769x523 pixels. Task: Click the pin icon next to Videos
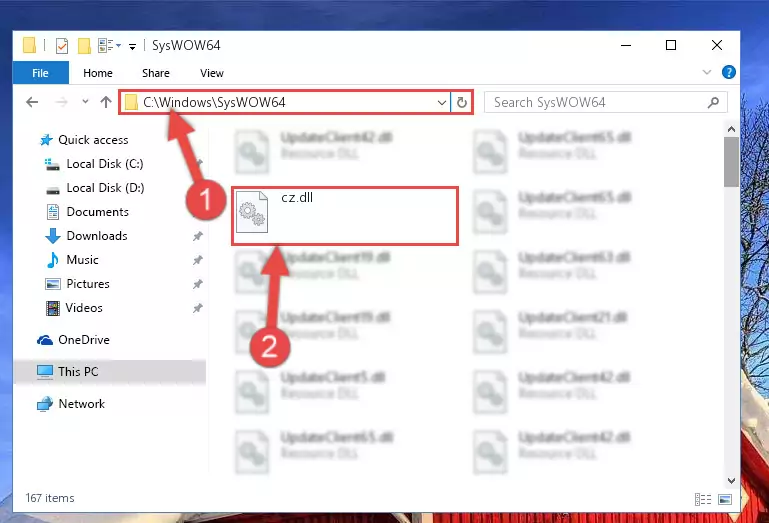(198, 308)
